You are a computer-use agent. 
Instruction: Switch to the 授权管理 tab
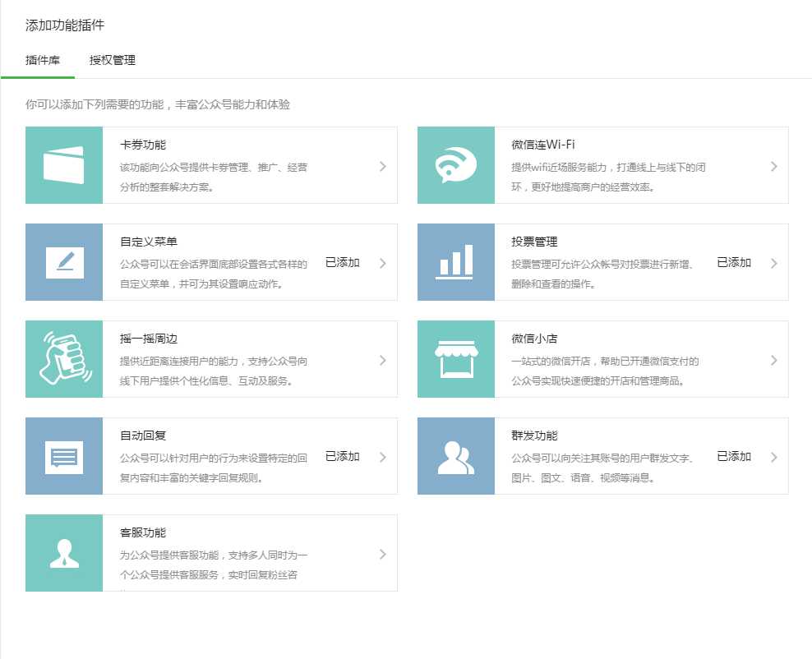point(113,60)
